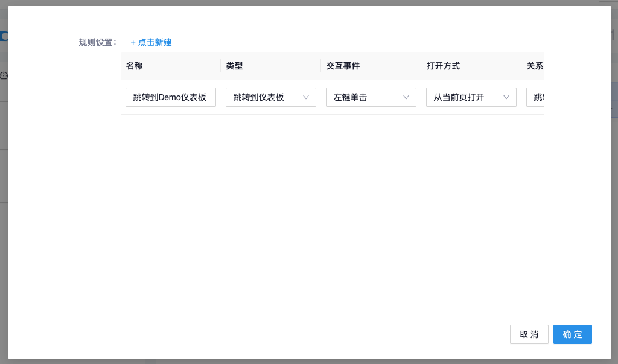Click the 名称 column header
Screen dimensions: 618x364
pyautogui.click(x=135, y=66)
